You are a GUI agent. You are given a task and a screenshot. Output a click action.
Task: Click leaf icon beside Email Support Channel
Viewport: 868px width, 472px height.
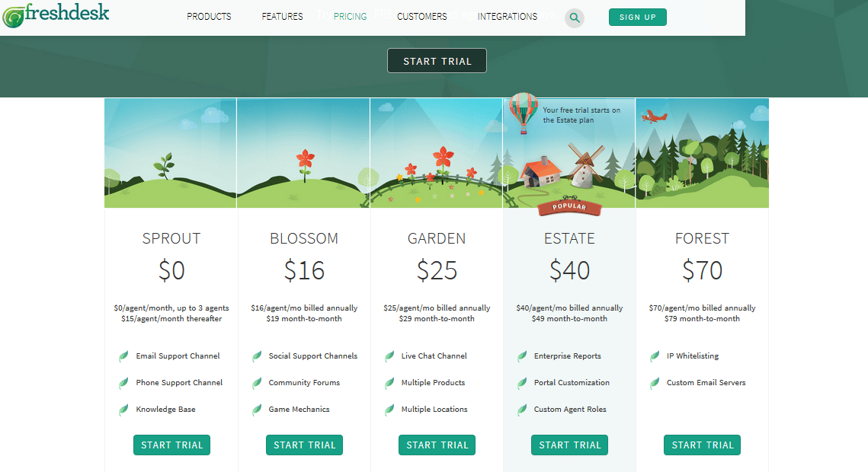click(123, 356)
